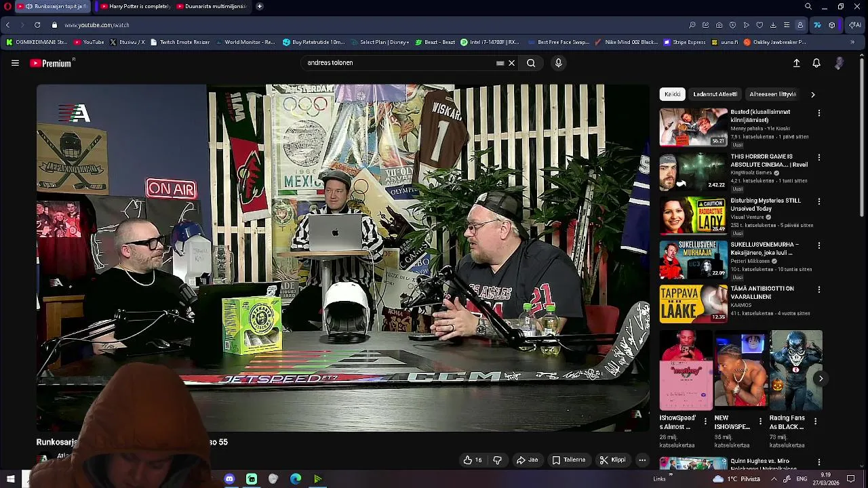868x488 pixels.
Task: Open options for NEW ISHOWSPEED short
Action: click(760, 421)
